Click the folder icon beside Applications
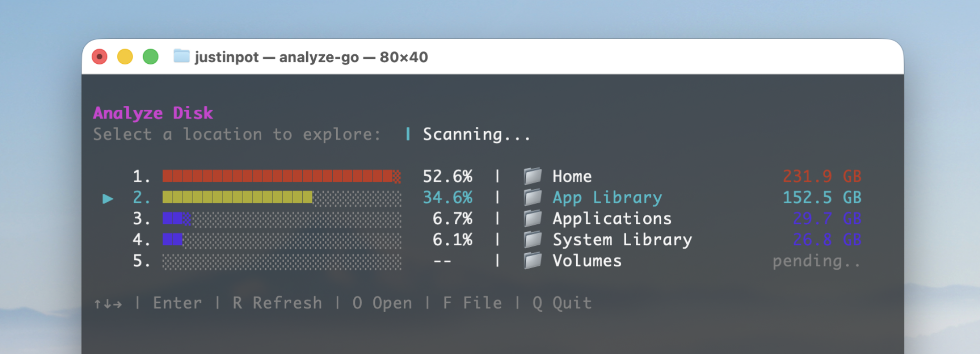Image resolution: width=980 pixels, height=354 pixels. tap(533, 218)
